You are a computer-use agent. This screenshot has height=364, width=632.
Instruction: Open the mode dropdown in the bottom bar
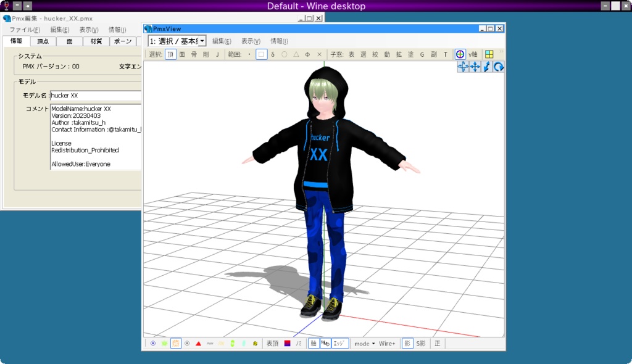[x=367, y=343]
